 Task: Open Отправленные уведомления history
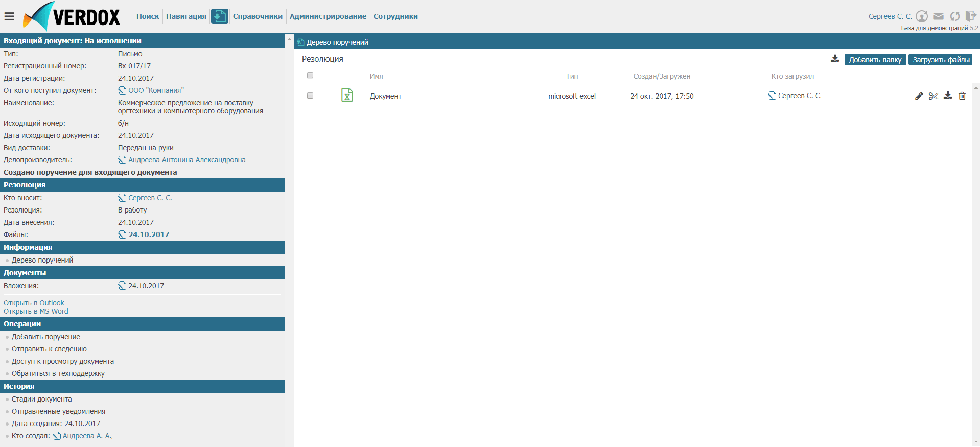tap(59, 411)
